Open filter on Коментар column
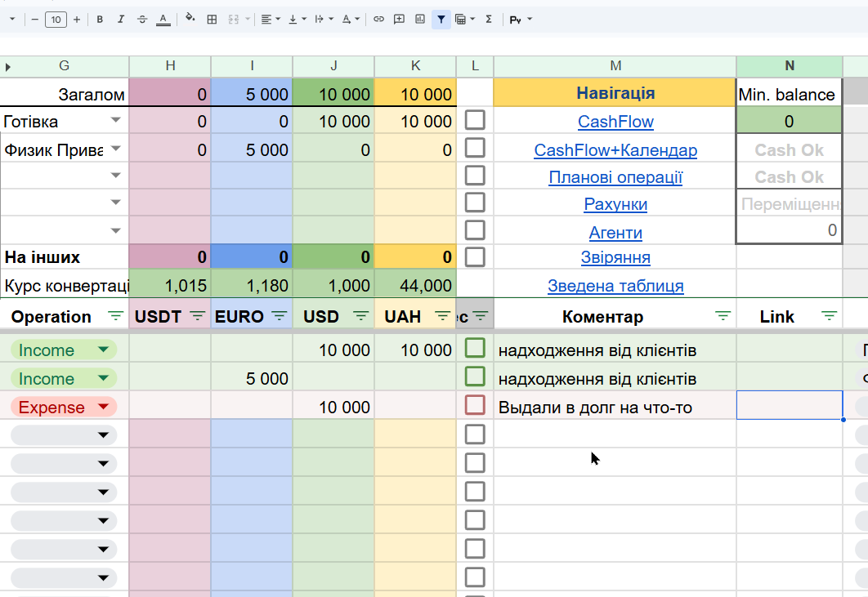This screenshot has height=597, width=868. [723, 316]
